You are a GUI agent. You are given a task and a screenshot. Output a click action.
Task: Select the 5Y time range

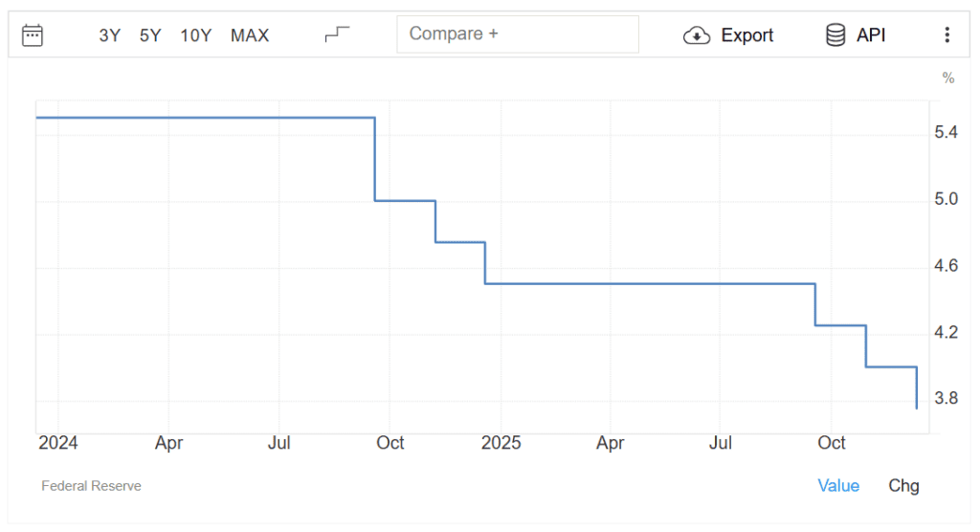click(x=150, y=35)
